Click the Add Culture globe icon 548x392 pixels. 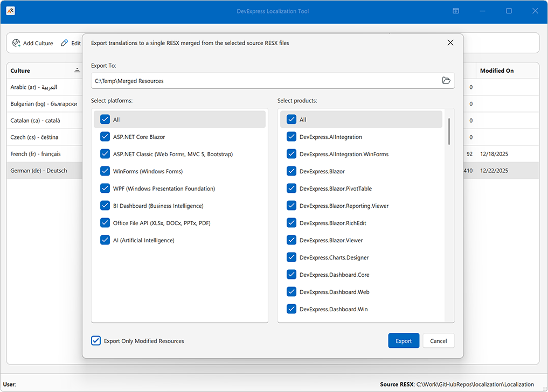[x=16, y=43]
